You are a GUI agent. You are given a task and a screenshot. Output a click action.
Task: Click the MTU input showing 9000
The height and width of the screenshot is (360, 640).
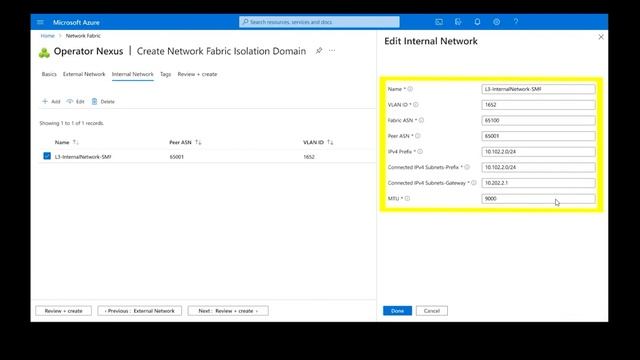pyautogui.click(x=538, y=198)
